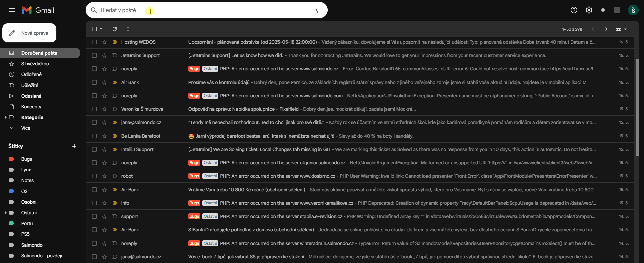Click the Gemini sparkle icon
The width and height of the screenshot is (644, 263).
(603, 10)
